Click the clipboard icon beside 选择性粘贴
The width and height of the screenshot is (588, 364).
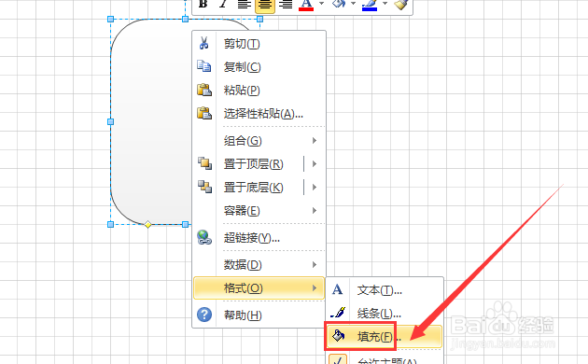pyautogui.click(x=204, y=113)
